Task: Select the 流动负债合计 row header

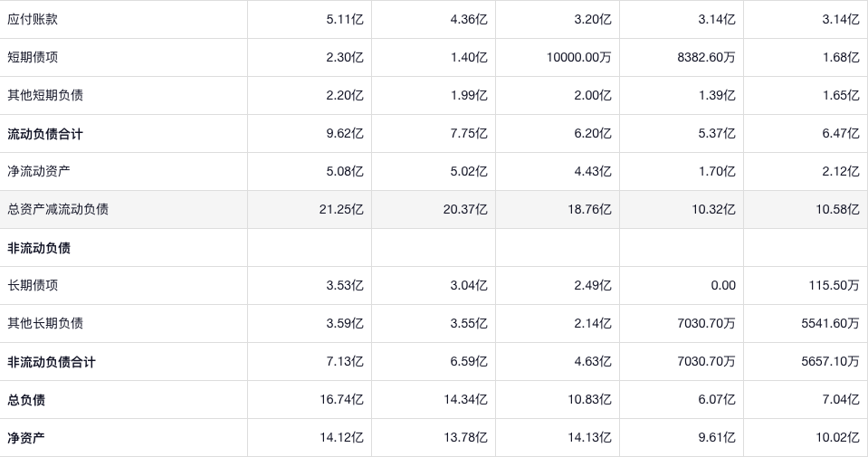Action: pyautogui.click(x=45, y=134)
